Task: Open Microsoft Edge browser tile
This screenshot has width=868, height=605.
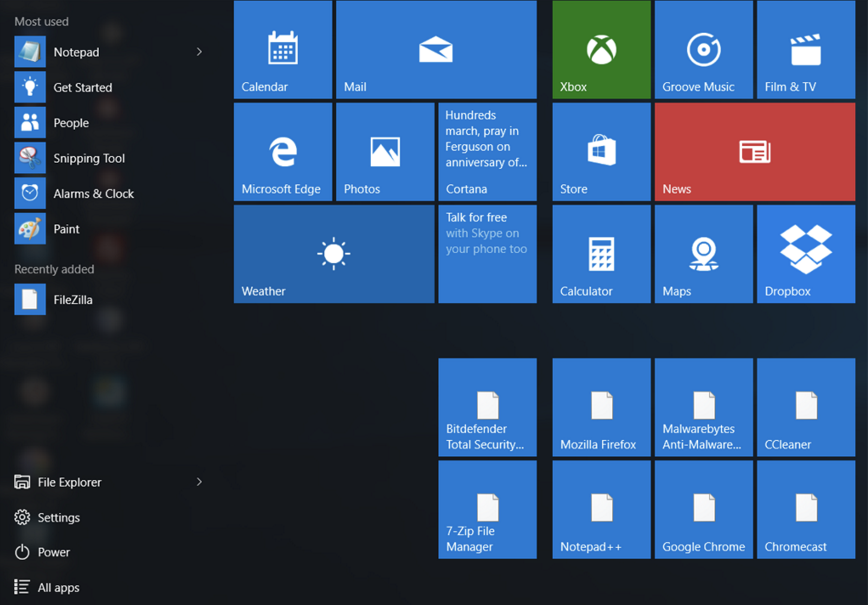Action: coord(282,152)
